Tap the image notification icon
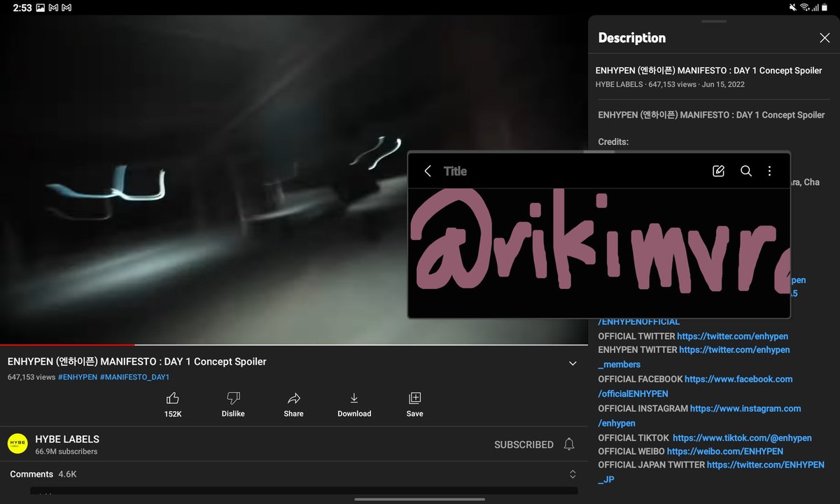 40,7
